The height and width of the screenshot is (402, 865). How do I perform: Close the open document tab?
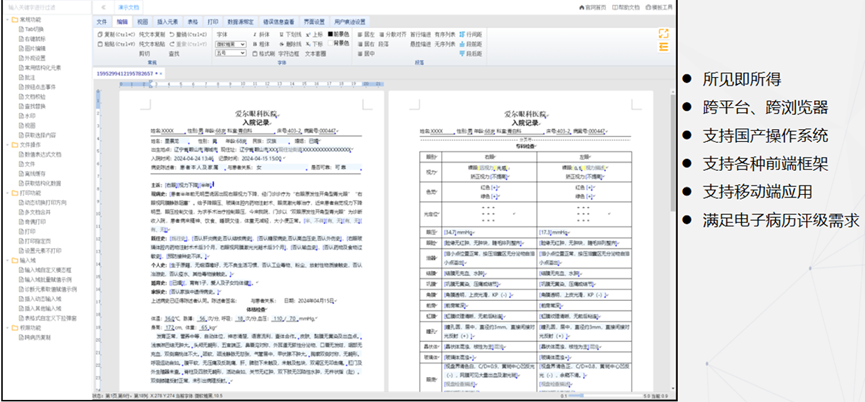tap(159, 74)
